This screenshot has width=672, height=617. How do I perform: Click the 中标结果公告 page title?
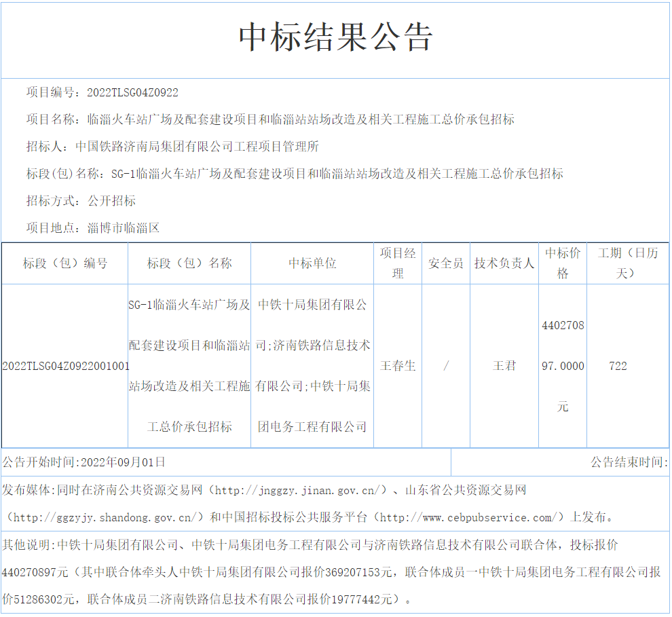(335, 38)
